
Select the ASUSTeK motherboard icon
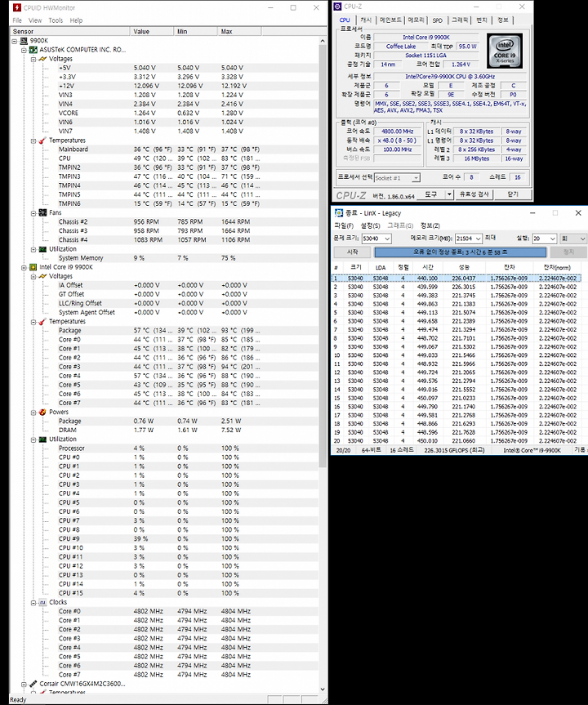coord(33,50)
